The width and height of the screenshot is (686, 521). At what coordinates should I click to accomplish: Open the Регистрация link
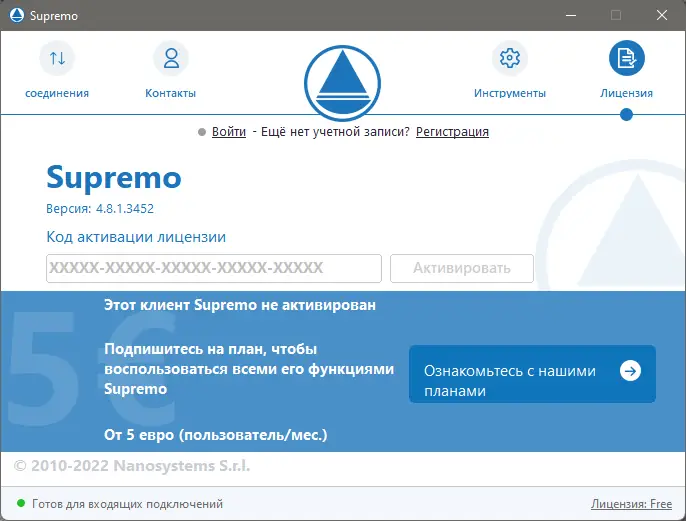(x=452, y=132)
